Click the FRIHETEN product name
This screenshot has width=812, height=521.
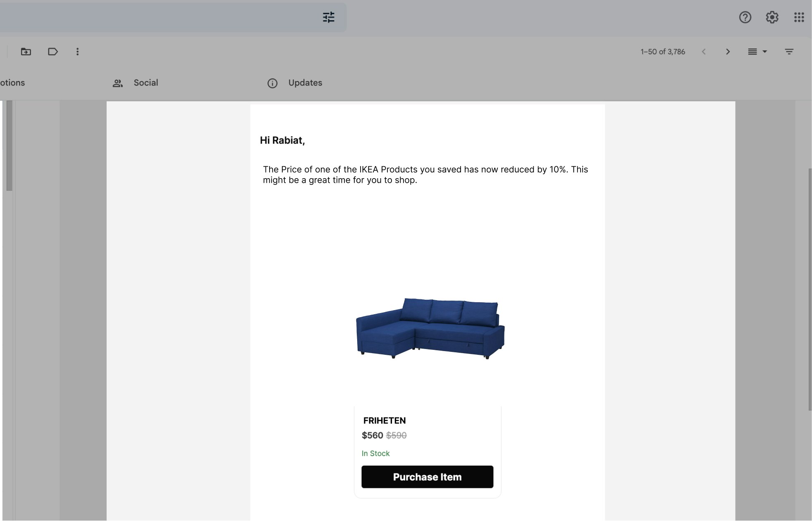(385, 421)
